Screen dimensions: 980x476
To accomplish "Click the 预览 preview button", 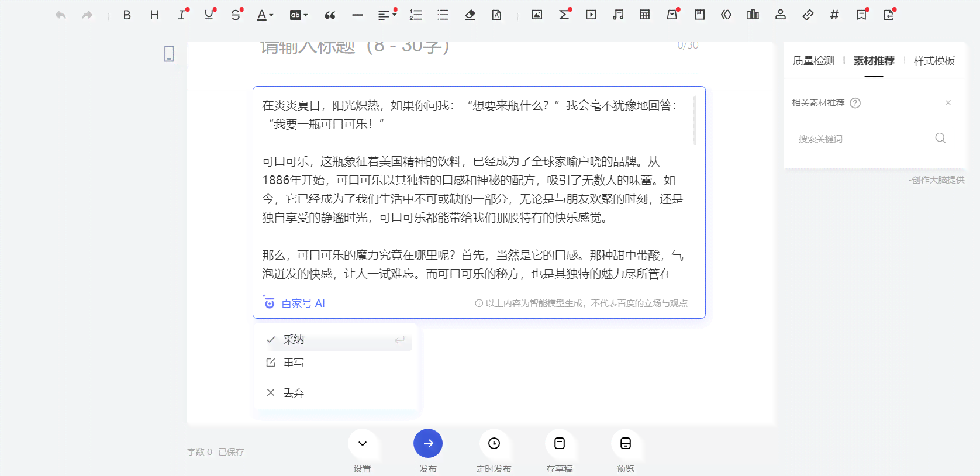I will [x=626, y=444].
